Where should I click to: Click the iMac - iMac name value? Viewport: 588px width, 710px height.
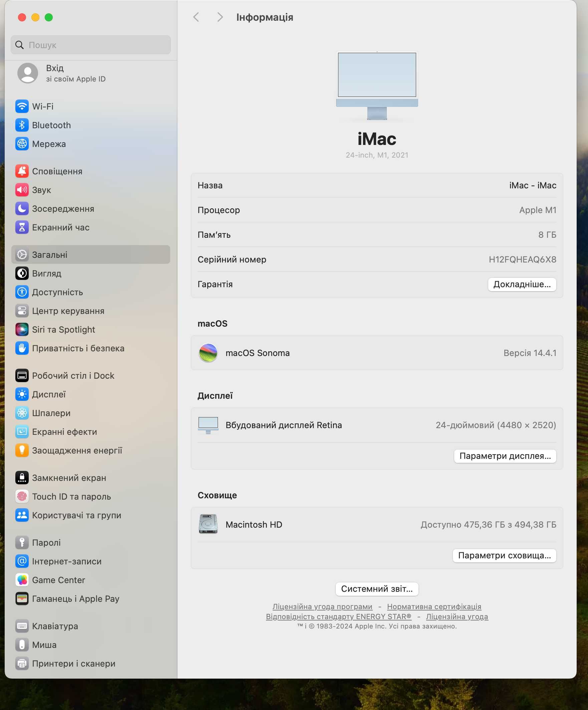pyautogui.click(x=533, y=185)
